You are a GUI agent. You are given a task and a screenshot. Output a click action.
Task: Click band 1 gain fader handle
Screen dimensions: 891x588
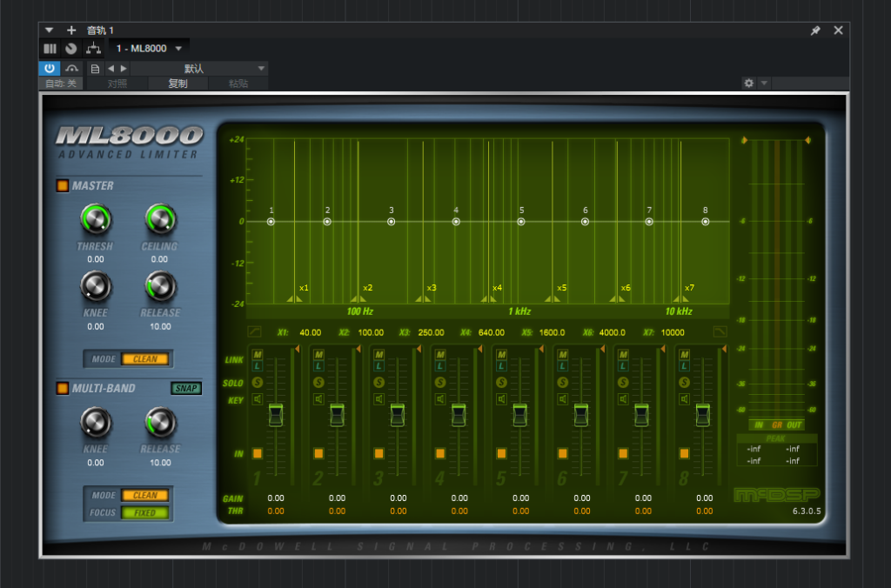(276, 415)
